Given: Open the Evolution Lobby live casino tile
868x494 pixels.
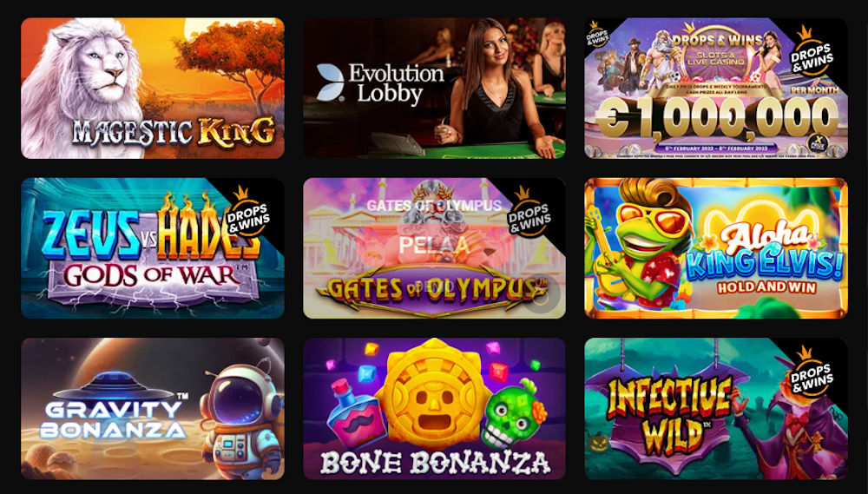Looking at the screenshot, I should 435,88.
